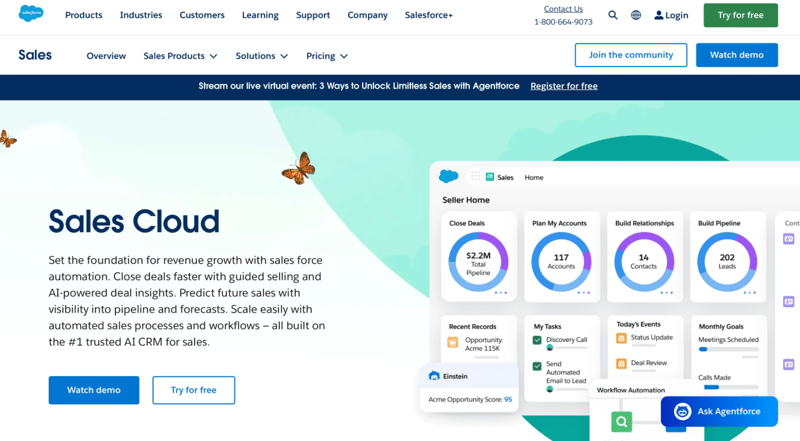Click the Salesforce cloud in Seller Home mockup

(448, 176)
